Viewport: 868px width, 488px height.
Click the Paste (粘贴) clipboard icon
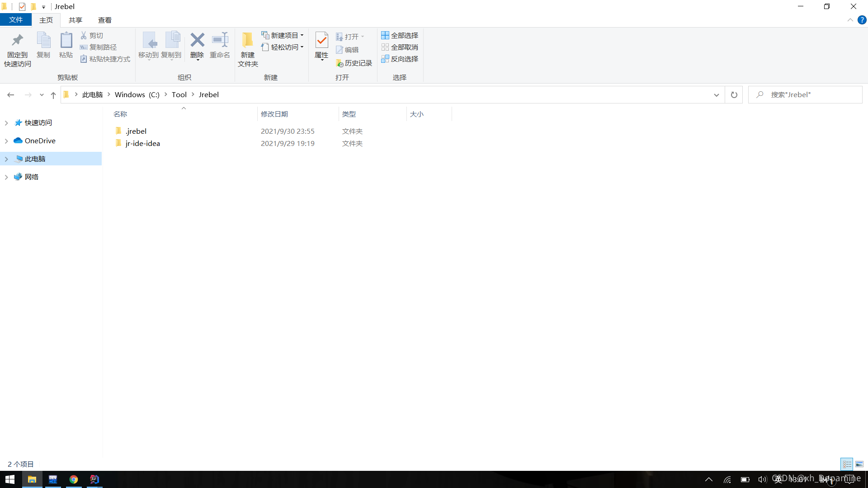point(66,41)
